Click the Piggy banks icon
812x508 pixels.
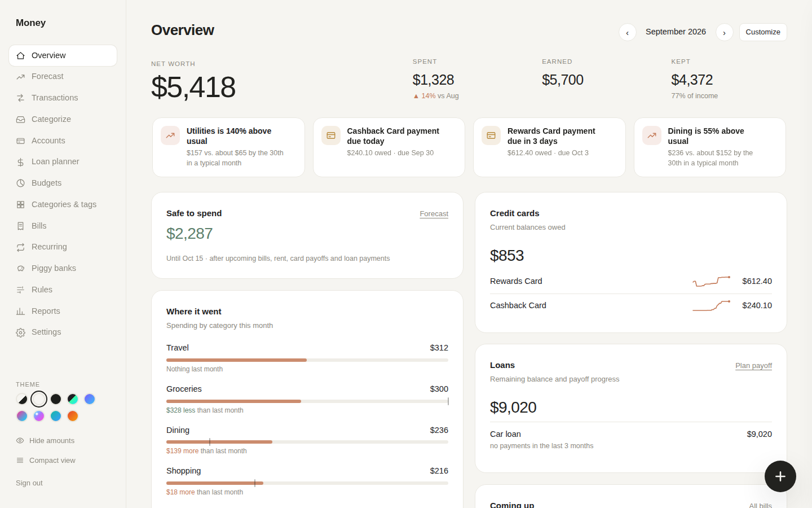tap(21, 269)
